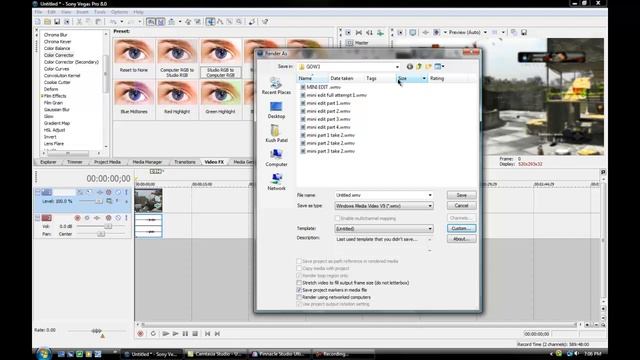
Task: Open Size column header dropdown arrow
Action: click(424, 78)
